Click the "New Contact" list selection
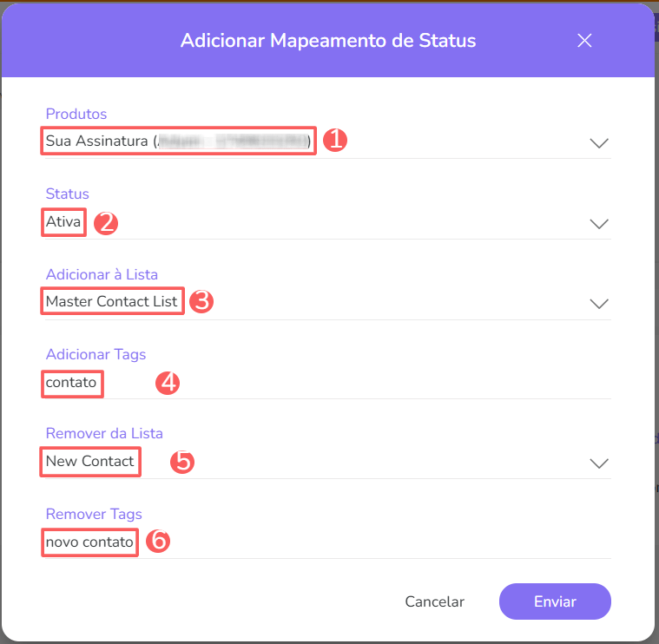Viewport: 659px width, 644px height. point(90,461)
